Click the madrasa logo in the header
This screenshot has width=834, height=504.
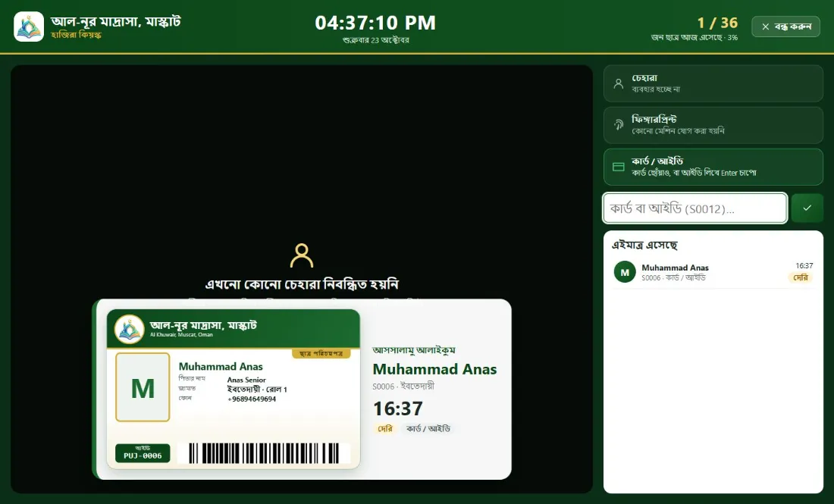(29, 27)
